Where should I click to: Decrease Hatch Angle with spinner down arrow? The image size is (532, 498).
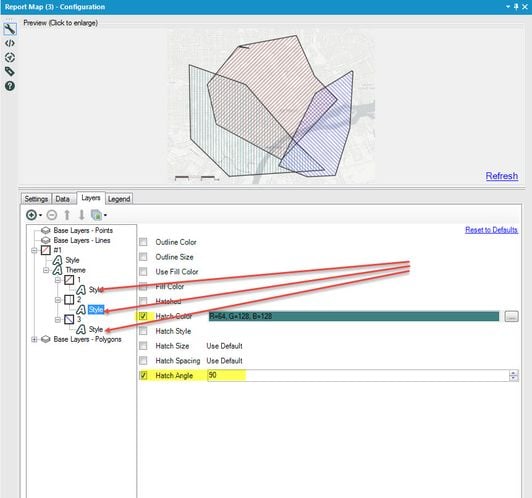(x=514, y=378)
